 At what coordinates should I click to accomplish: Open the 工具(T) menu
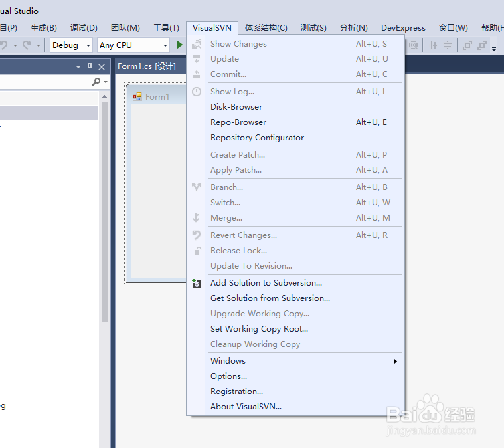[x=166, y=28]
